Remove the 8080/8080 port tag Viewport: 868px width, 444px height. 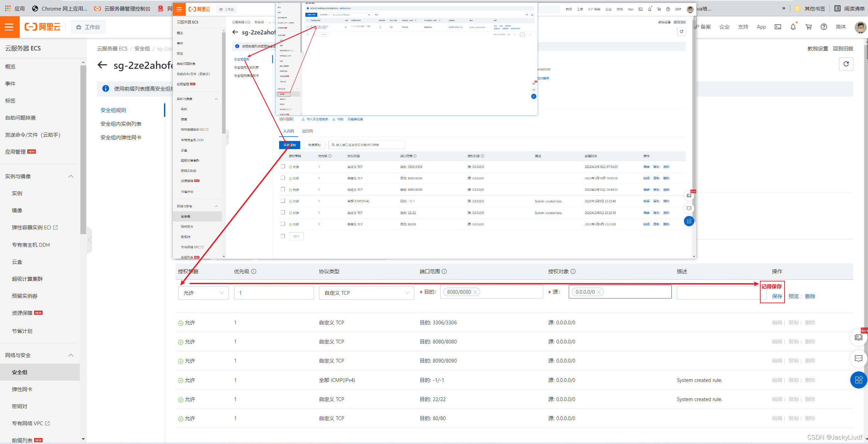tap(475, 292)
